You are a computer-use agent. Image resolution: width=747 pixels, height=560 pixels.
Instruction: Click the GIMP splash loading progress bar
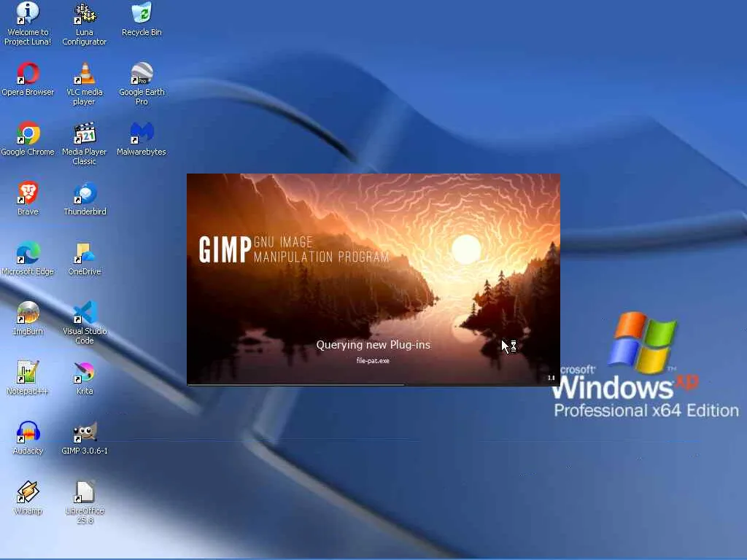[x=373, y=384]
